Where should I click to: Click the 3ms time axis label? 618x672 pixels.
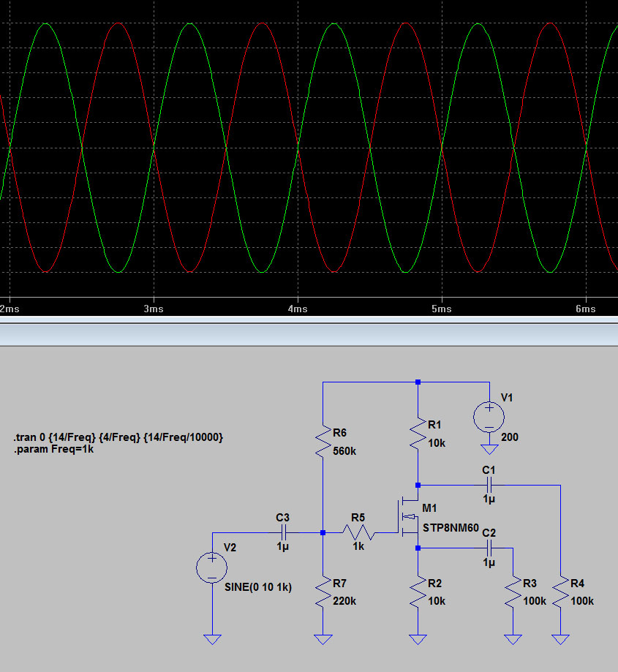tap(154, 309)
